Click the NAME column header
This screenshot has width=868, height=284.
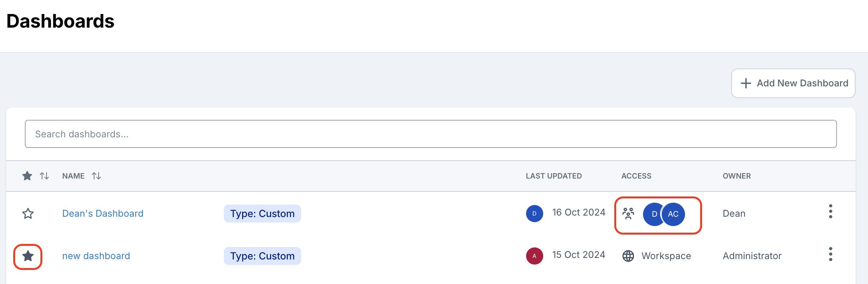[73, 176]
